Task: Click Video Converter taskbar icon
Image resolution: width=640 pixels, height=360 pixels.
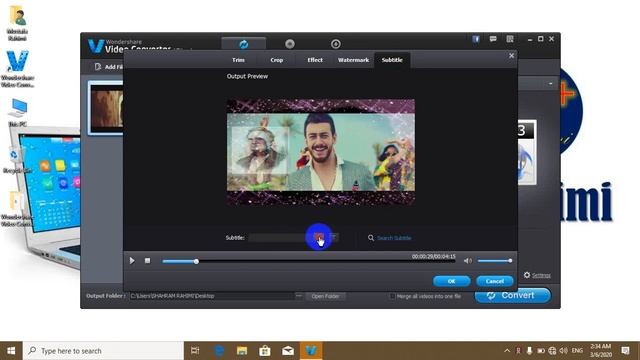Action: 311,351
